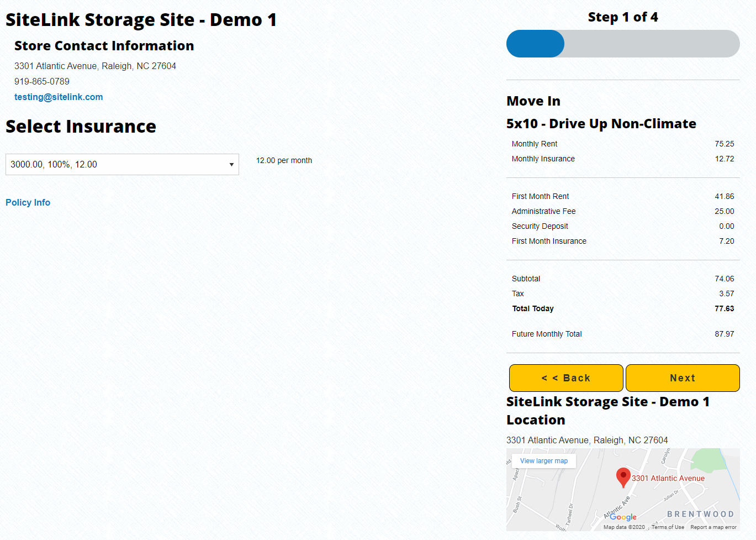Click the store phone number 919-865-0789
Viewport: 756px width, 540px height.
[x=42, y=82]
